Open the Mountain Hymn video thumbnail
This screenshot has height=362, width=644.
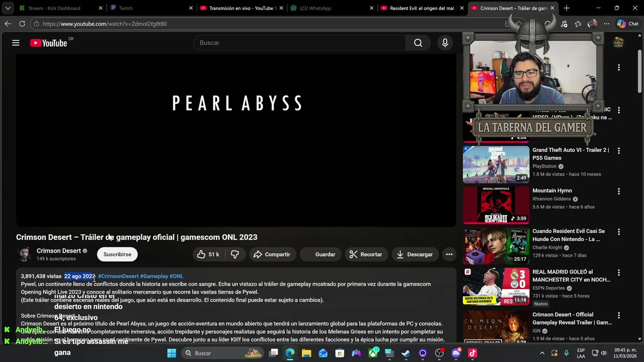[496, 205]
